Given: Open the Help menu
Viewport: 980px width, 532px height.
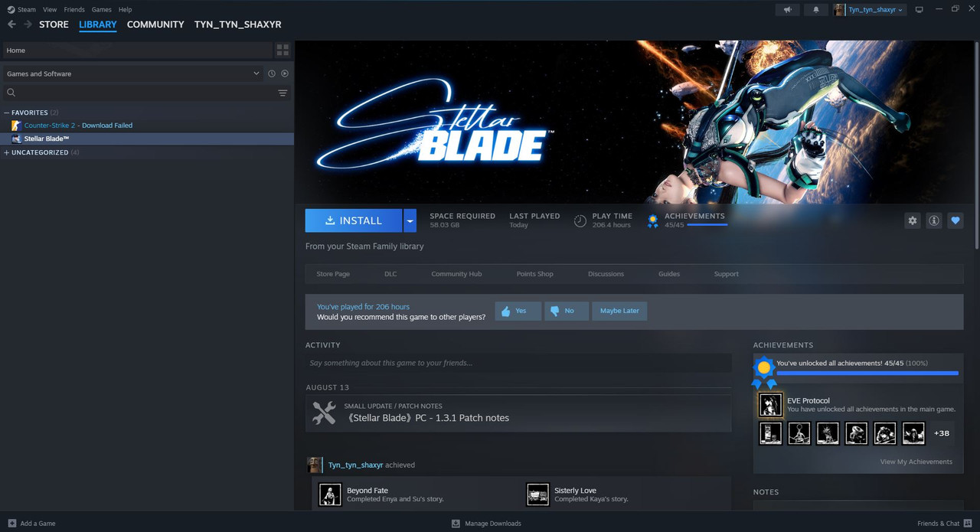Looking at the screenshot, I should pos(125,9).
